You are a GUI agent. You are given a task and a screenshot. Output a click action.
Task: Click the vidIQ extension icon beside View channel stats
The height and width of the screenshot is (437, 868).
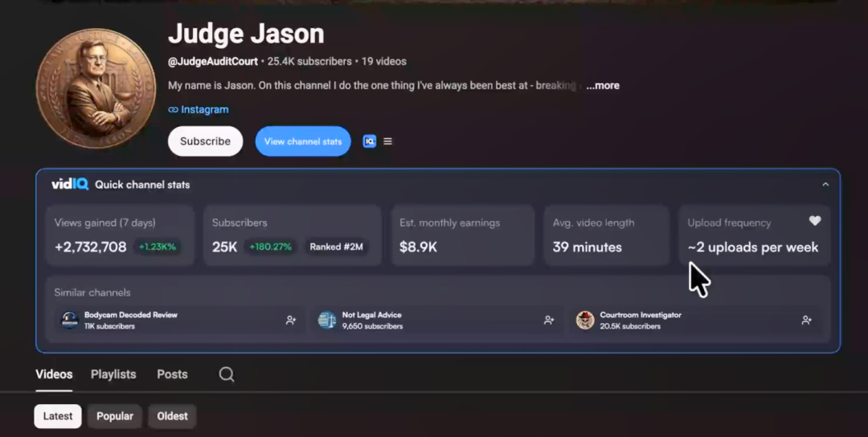(369, 141)
